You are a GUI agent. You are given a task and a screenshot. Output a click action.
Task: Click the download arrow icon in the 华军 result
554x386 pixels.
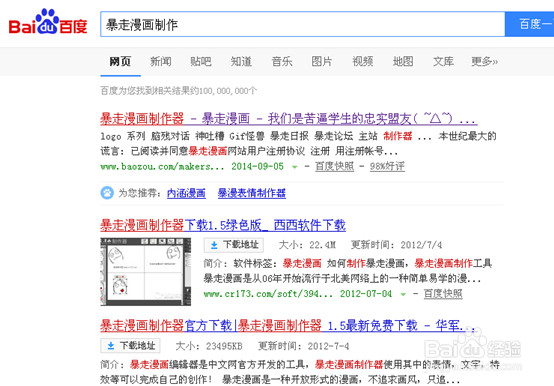pyautogui.click(x=111, y=346)
